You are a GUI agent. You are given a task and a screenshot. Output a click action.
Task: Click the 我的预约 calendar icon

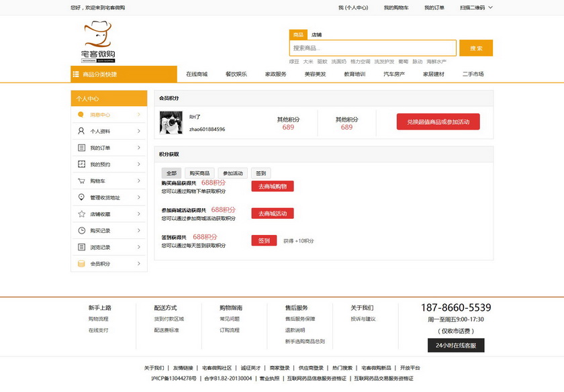[82, 164]
